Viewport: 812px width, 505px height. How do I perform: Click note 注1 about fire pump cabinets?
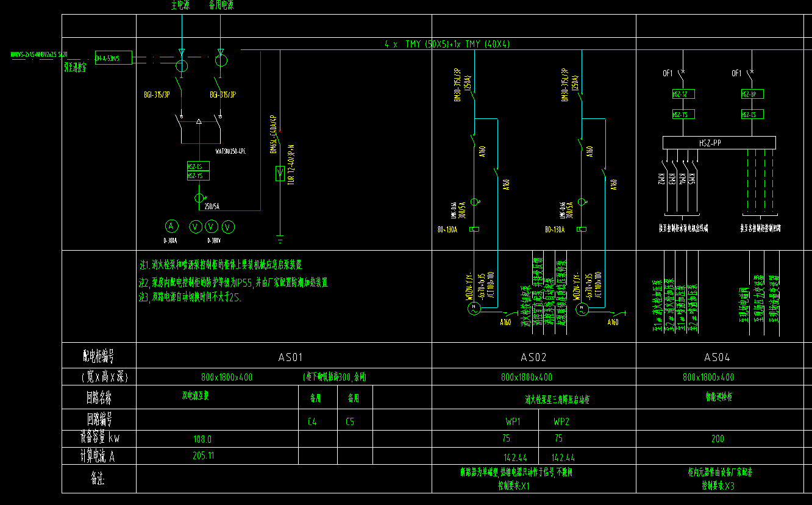coord(221,265)
